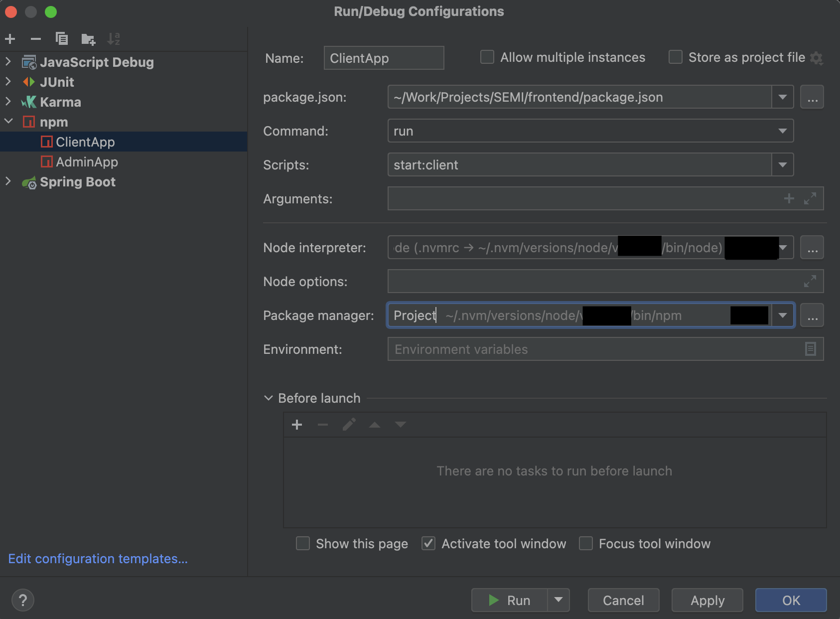Select the ClientApp npm configuration
This screenshot has width=840, height=619.
click(x=85, y=142)
